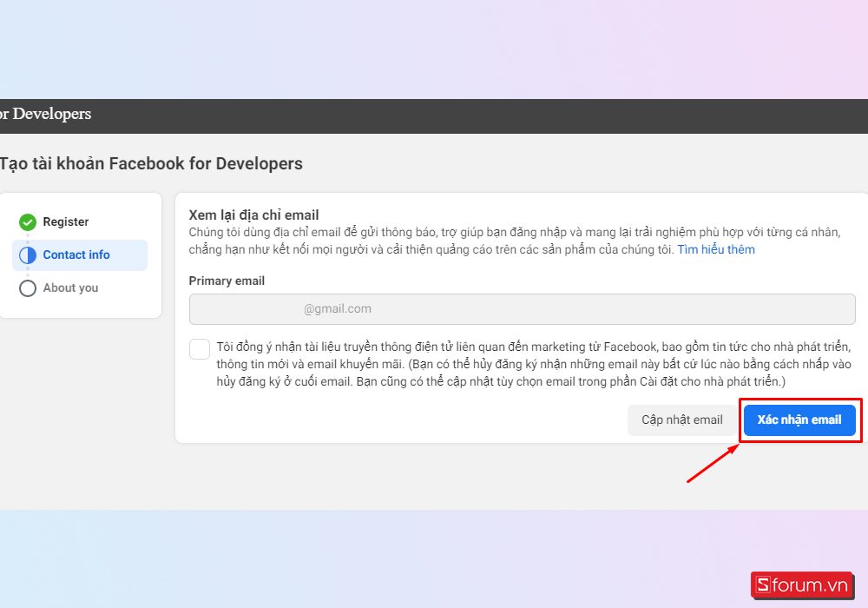Click the green Register completed checkmark icon
Image resolution: width=868 pixels, height=608 pixels.
click(27, 221)
